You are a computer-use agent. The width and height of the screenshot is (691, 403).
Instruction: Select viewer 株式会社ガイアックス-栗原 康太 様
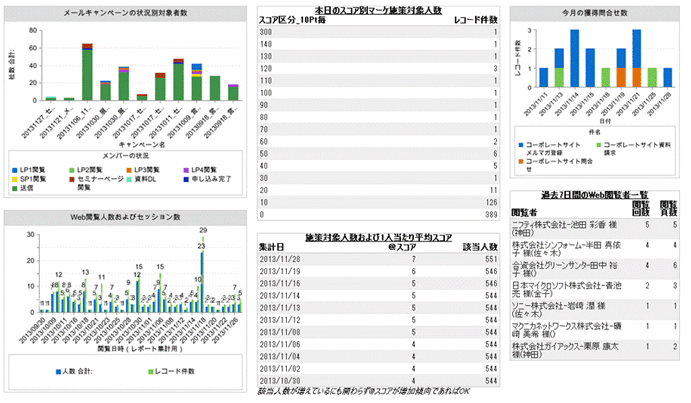(565, 350)
